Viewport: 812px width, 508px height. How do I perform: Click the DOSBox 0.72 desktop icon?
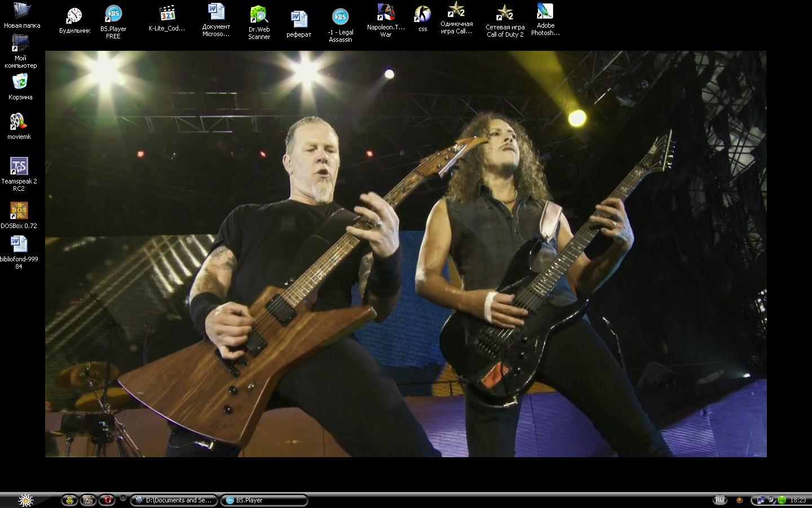[19, 211]
